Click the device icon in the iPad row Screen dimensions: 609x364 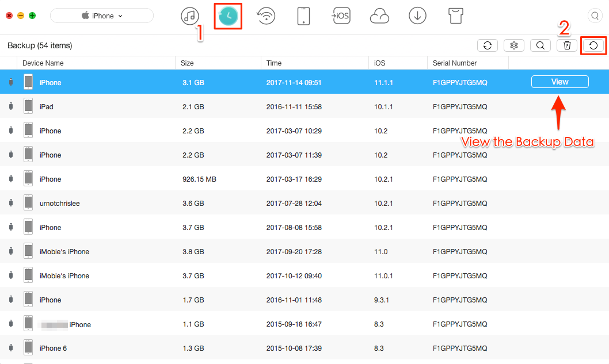pos(28,106)
